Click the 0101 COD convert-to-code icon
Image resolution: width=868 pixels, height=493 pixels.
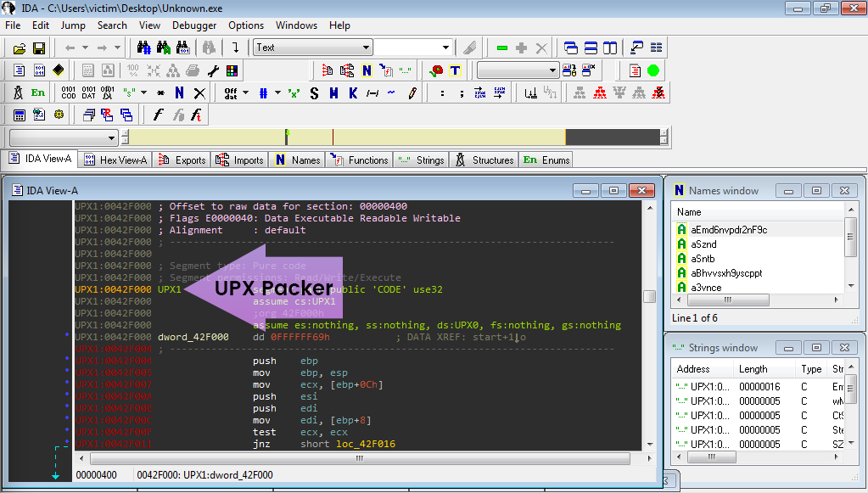69,92
